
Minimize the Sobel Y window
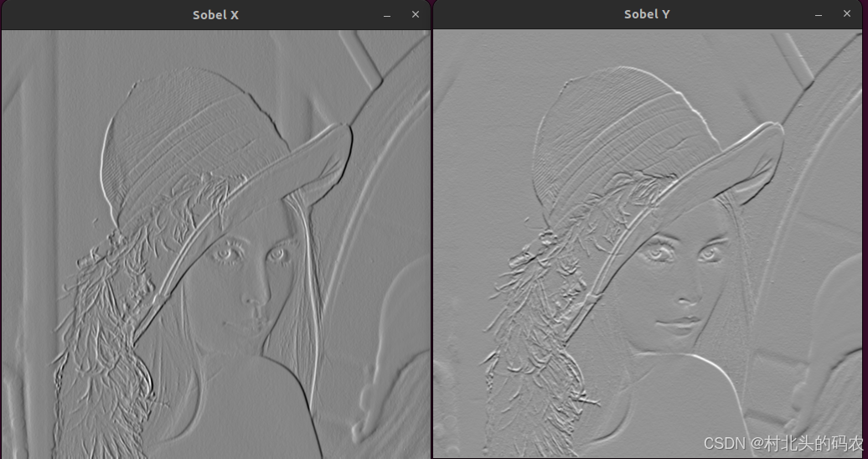point(819,14)
